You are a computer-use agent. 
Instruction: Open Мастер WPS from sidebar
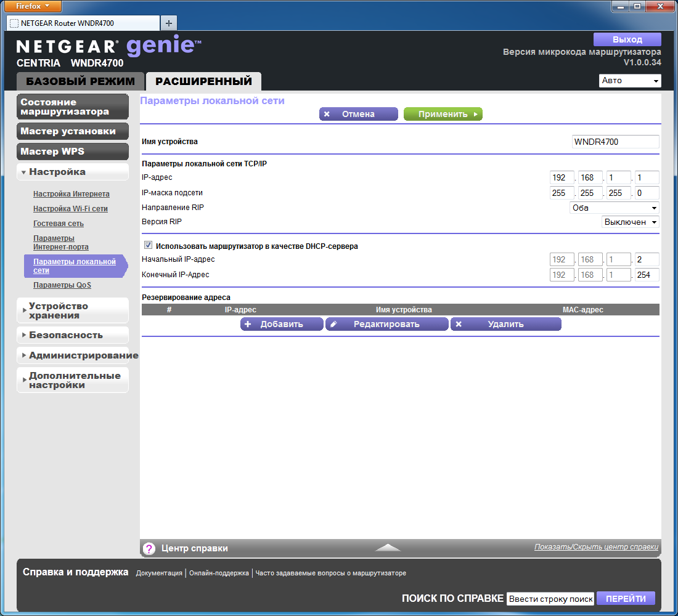[73, 152]
